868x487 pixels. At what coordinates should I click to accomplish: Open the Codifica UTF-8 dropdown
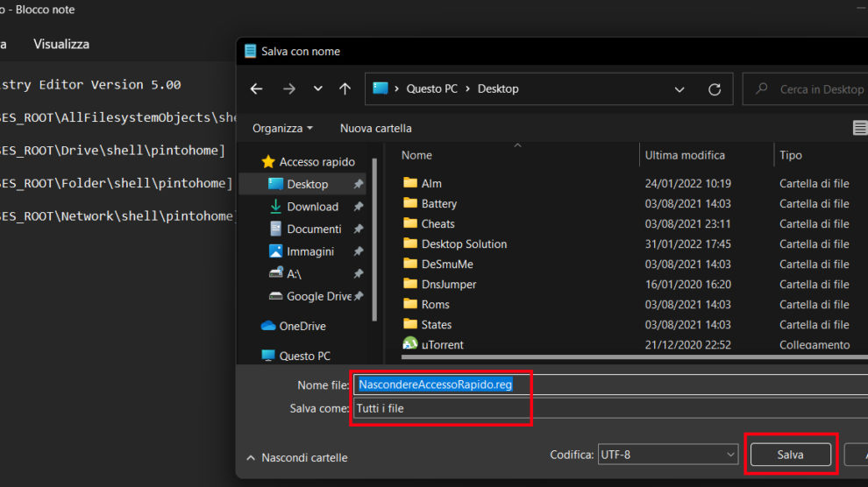click(x=667, y=455)
